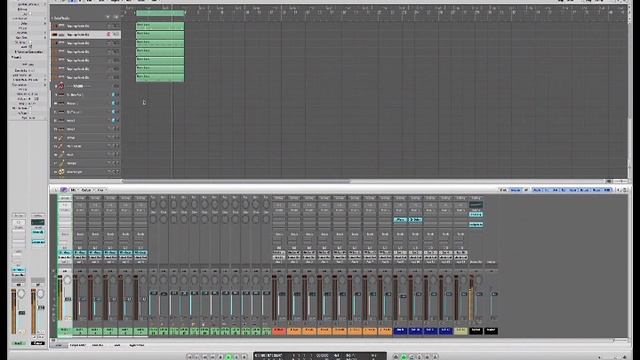Screen dimensions: 640x360
Task: Select the green region on track 7
Action: coord(160,78)
